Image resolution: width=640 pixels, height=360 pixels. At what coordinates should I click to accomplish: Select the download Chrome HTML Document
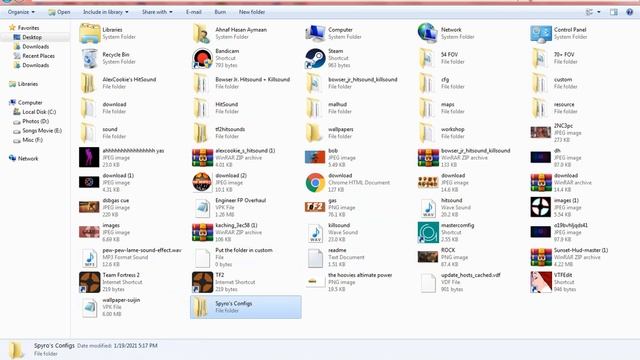(348, 182)
